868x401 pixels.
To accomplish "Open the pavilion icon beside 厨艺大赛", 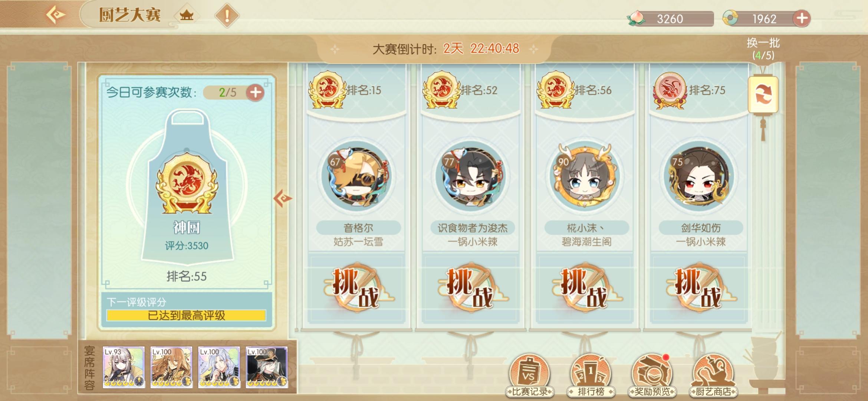I will point(187,16).
